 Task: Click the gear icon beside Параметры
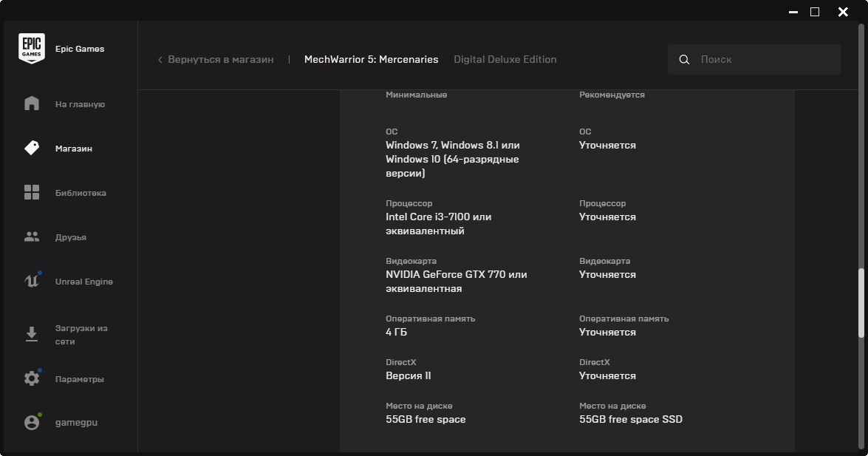tap(32, 378)
